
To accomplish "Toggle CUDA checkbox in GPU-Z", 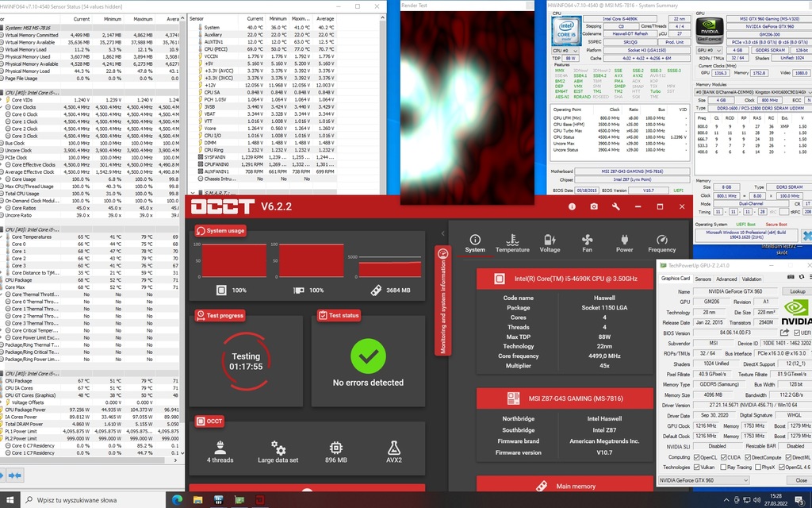I will (723, 457).
